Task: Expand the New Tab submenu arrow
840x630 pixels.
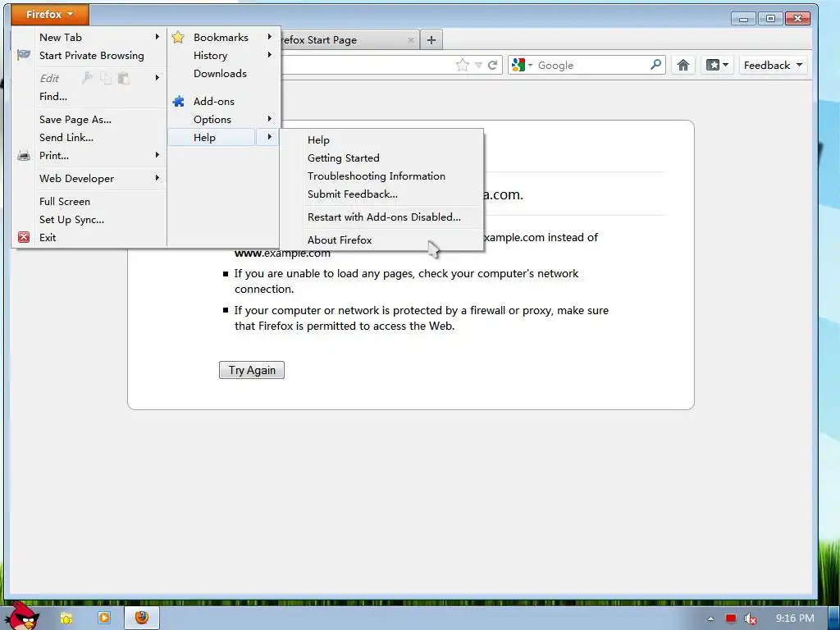Action: [x=157, y=36]
